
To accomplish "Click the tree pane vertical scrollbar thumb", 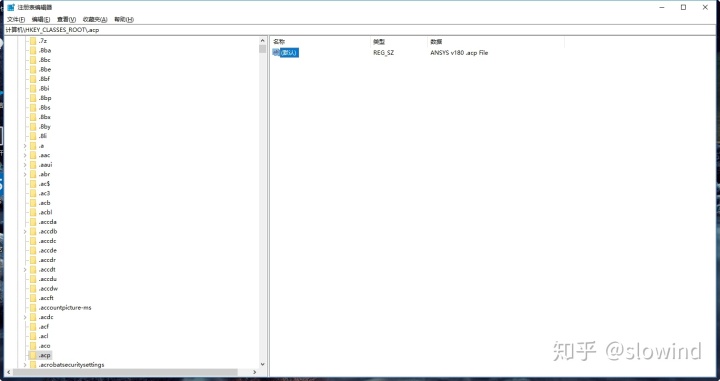I will point(263,49).
